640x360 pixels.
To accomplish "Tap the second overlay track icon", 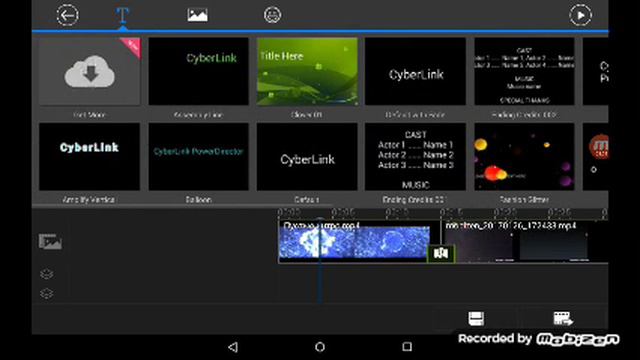I will tap(47, 293).
